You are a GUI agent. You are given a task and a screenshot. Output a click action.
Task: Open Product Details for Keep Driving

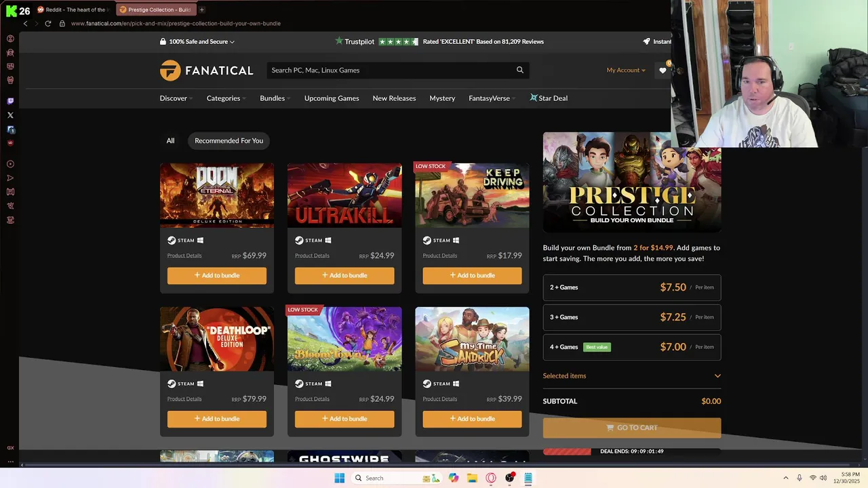pyautogui.click(x=439, y=256)
